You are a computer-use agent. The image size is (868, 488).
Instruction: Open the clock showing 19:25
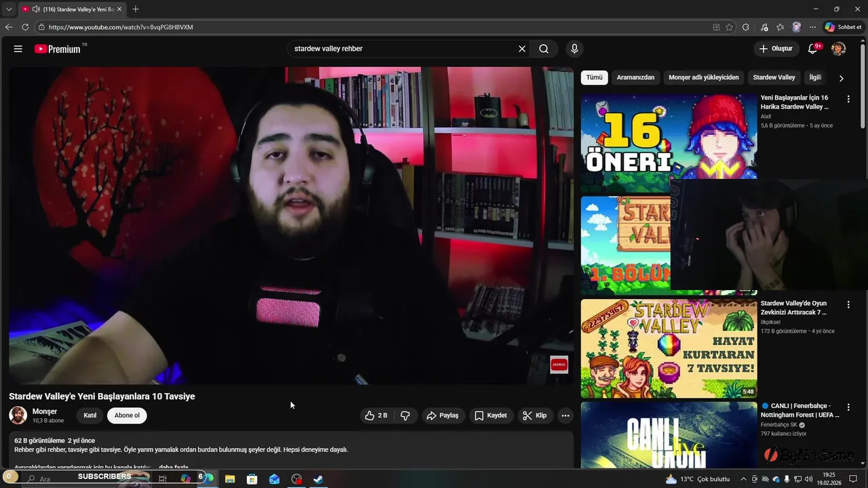[829, 479]
